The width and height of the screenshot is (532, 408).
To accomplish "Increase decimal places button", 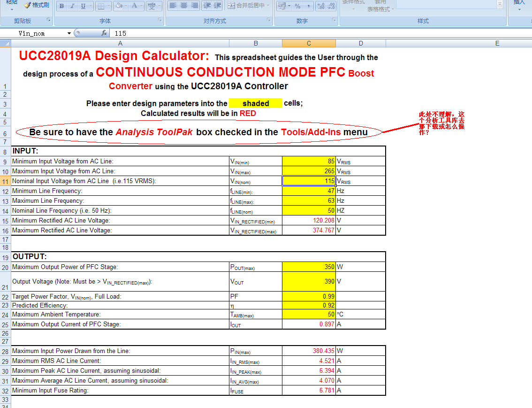I will [x=320, y=6].
